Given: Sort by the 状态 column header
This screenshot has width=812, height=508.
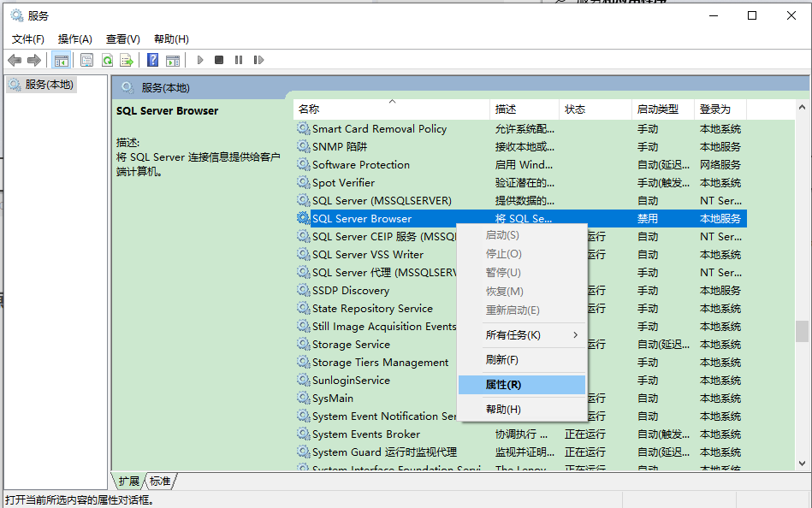Looking at the screenshot, I should pos(595,109).
